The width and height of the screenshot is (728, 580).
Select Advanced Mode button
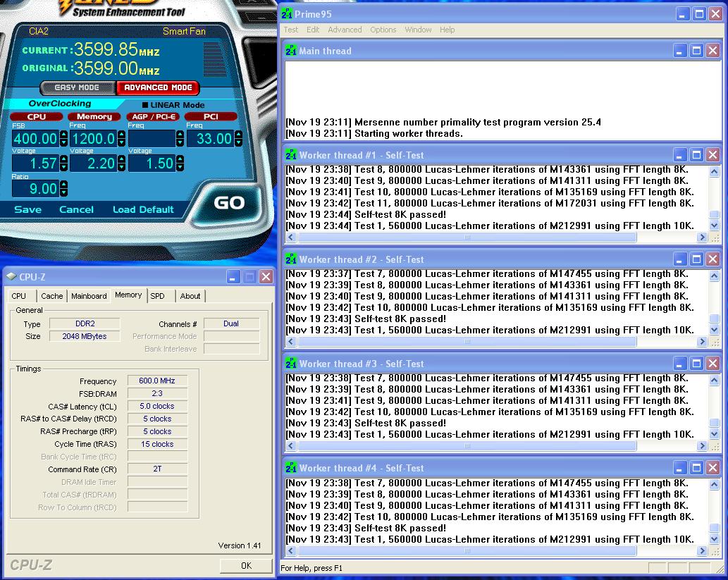[x=158, y=87]
